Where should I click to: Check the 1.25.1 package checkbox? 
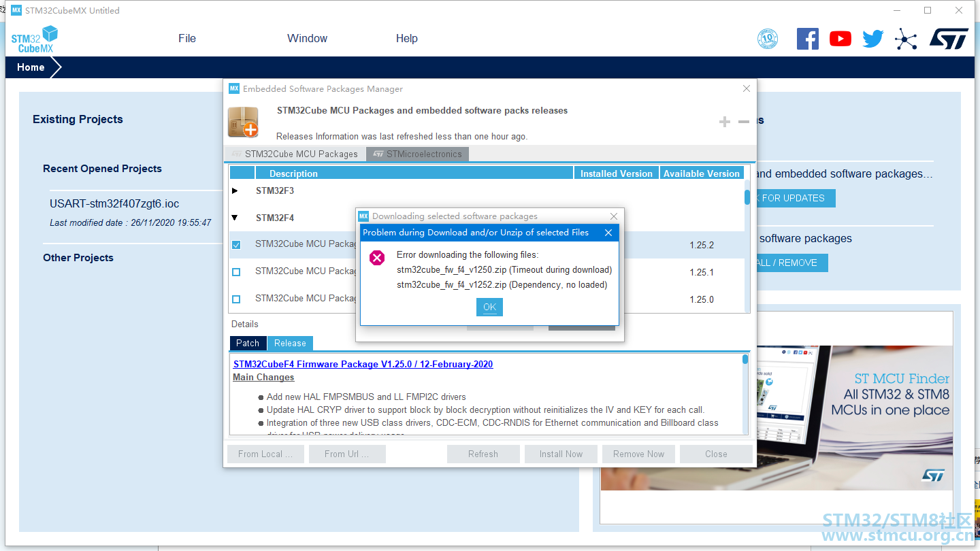tap(236, 272)
